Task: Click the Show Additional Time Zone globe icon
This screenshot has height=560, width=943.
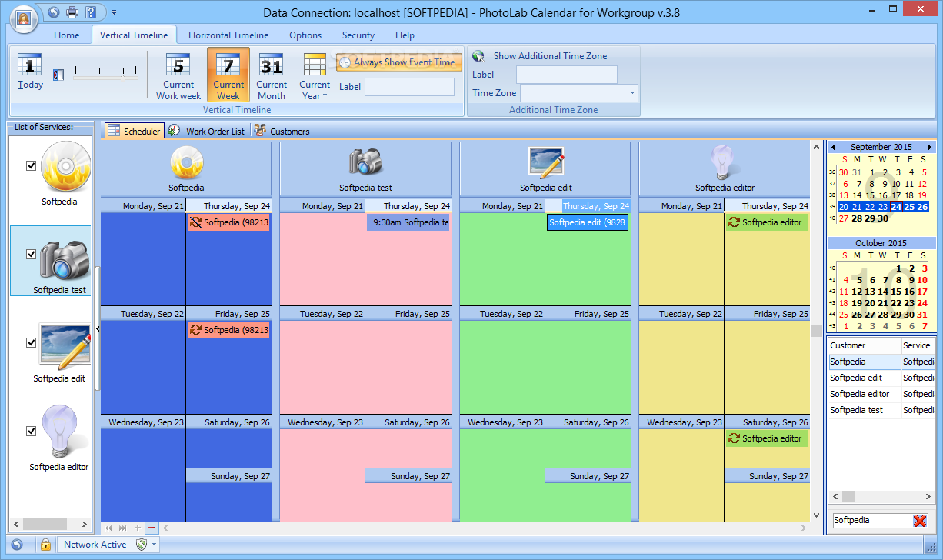Action: (478, 56)
